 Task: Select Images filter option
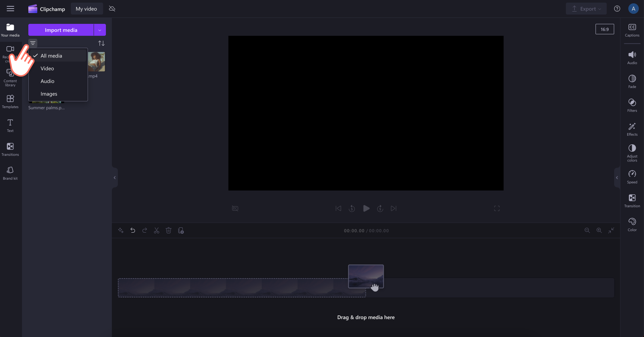[58, 94]
